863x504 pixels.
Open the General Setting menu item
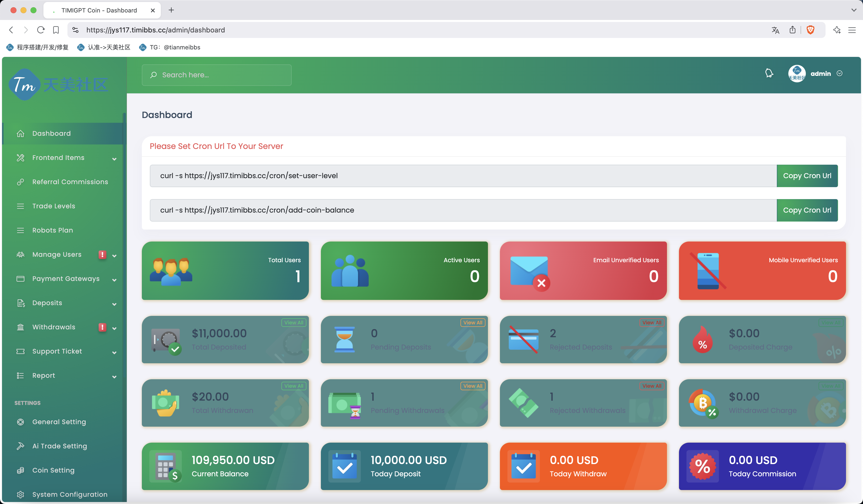[x=63, y=422]
